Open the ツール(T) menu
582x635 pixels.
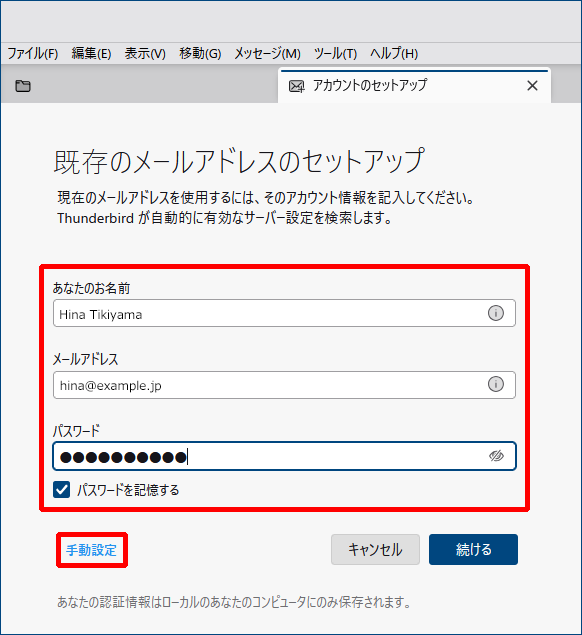(x=335, y=53)
